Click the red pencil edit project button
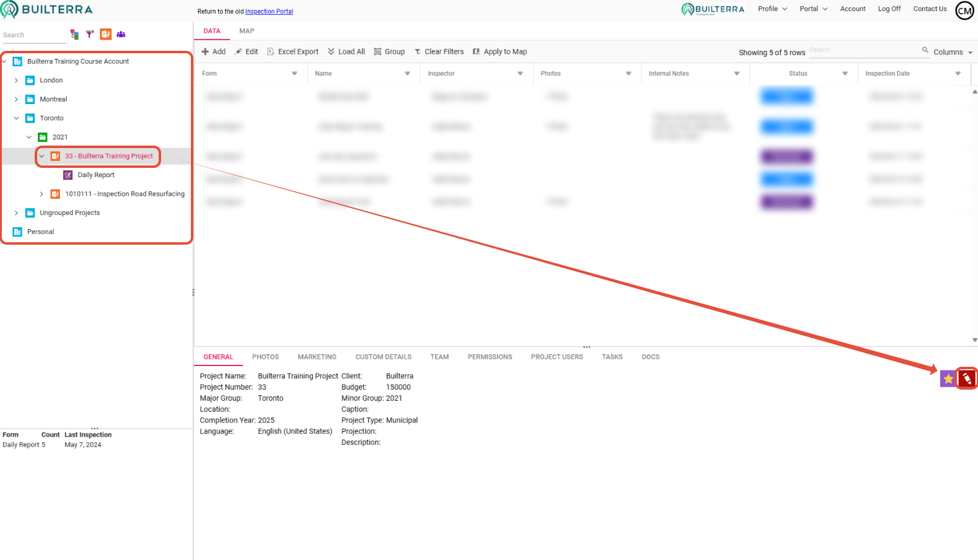Viewport: 978px width, 560px height. pyautogui.click(x=967, y=378)
